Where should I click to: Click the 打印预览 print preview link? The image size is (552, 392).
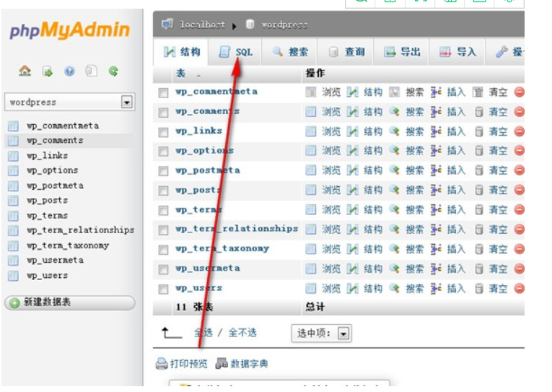click(189, 363)
